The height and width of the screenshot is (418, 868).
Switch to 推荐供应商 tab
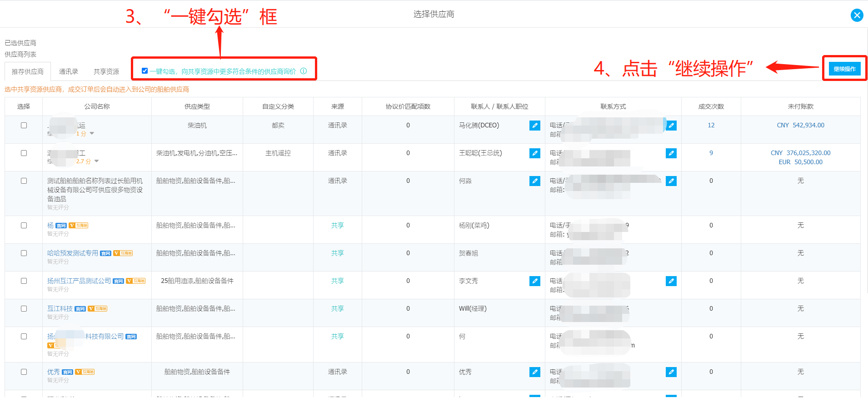pyautogui.click(x=28, y=71)
